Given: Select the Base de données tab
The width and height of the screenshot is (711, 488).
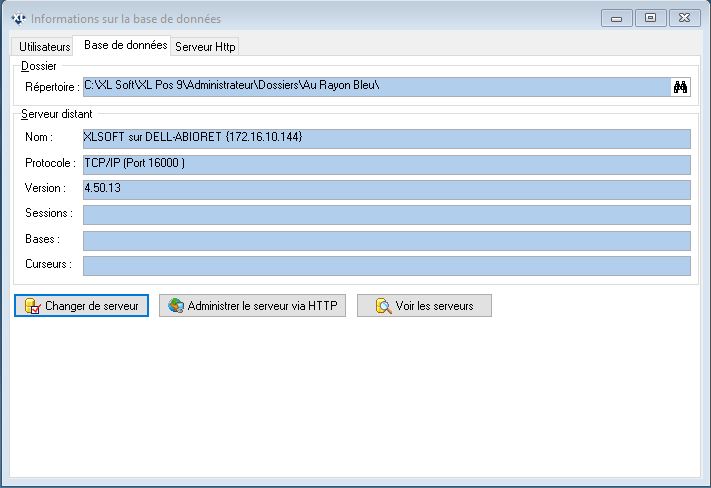Looking at the screenshot, I should (x=125, y=45).
